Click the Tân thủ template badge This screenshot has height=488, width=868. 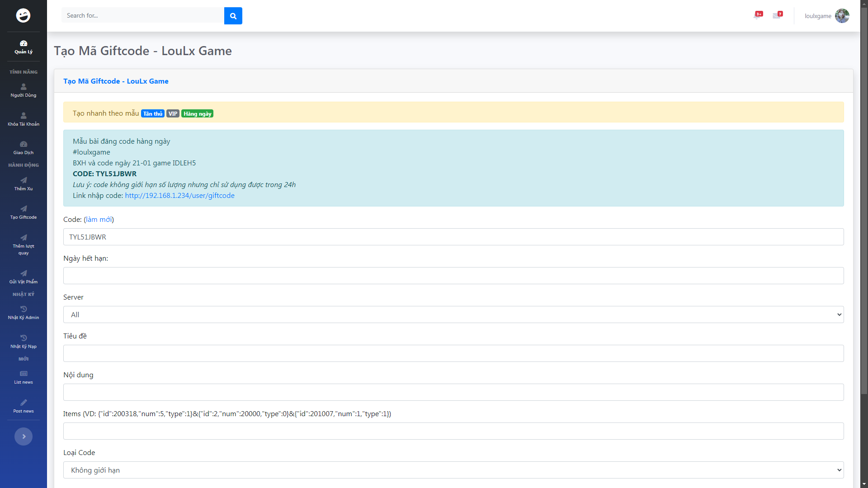[x=152, y=114]
